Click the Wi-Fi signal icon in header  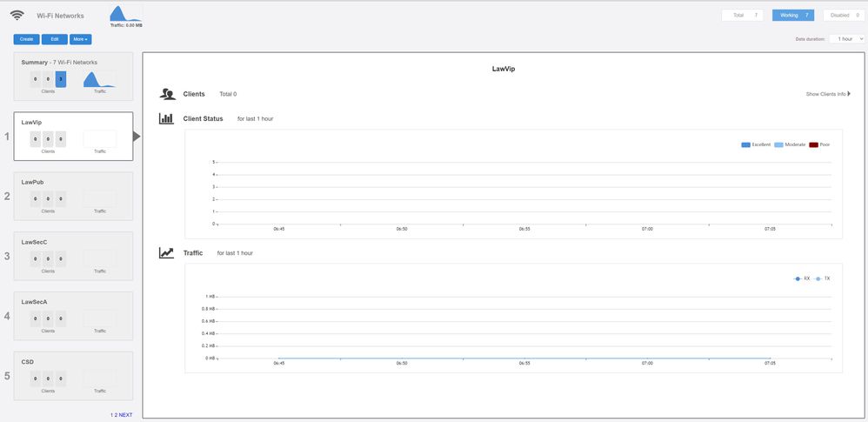[17, 15]
